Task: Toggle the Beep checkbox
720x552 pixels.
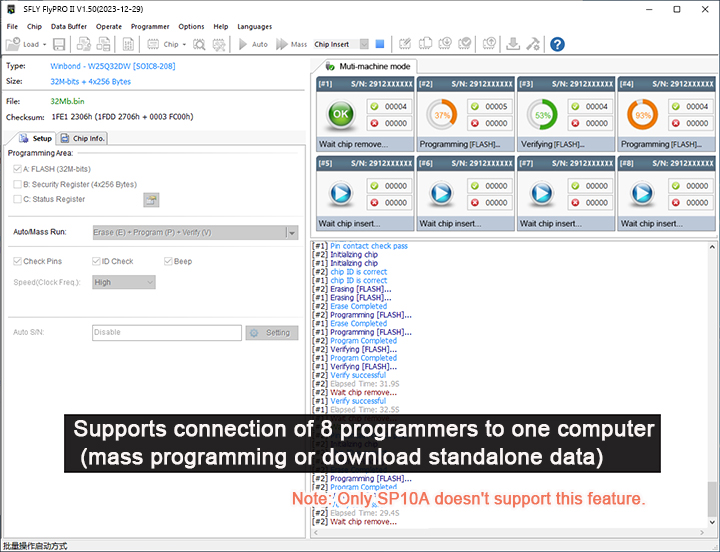Action: (x=168, y=261)
